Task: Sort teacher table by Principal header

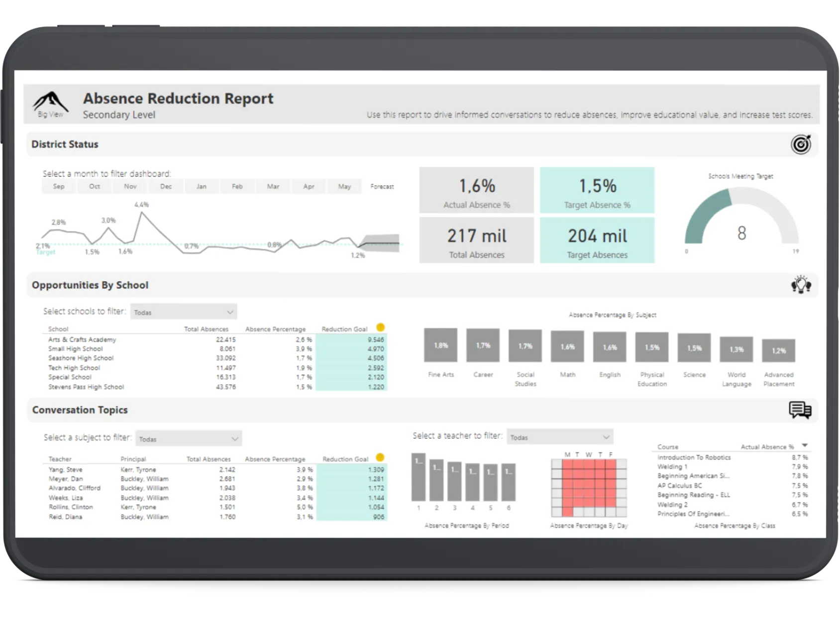Action: [x=133, y=459]
